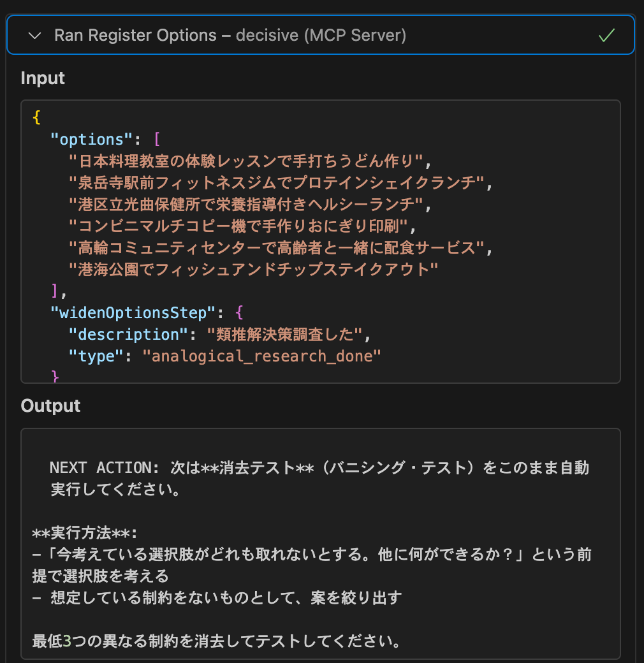644x663 pixels.
Task: Click the line '最低3つの異なる制約を消去してテストしてください。'
Action: coord(216,641)
